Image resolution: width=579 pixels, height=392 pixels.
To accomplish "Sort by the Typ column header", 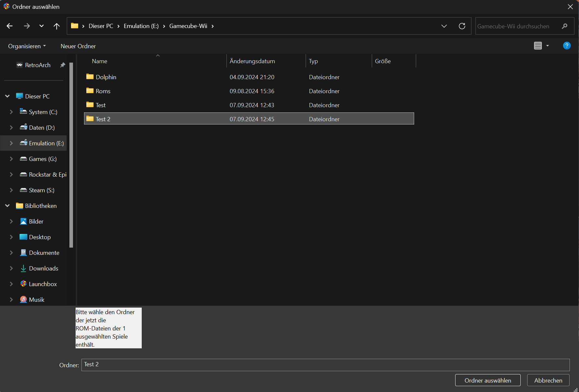I will click(313, 61).
